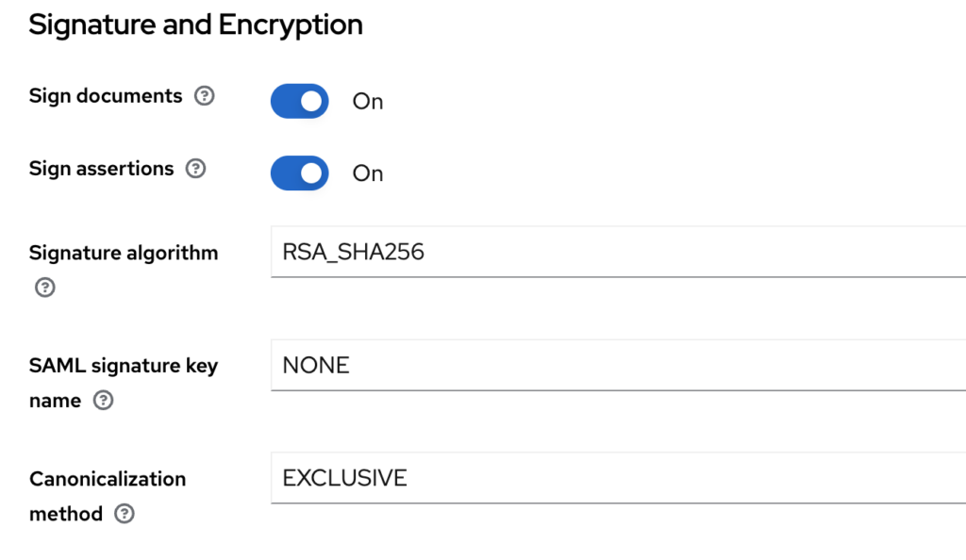Click the Canonicalization method label text
Viewport: 966px width, 560px height.
click(108, 496)
